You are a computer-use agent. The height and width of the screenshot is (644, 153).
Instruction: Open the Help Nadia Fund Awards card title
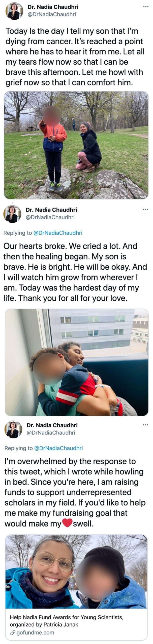click(x=67, y=621)
